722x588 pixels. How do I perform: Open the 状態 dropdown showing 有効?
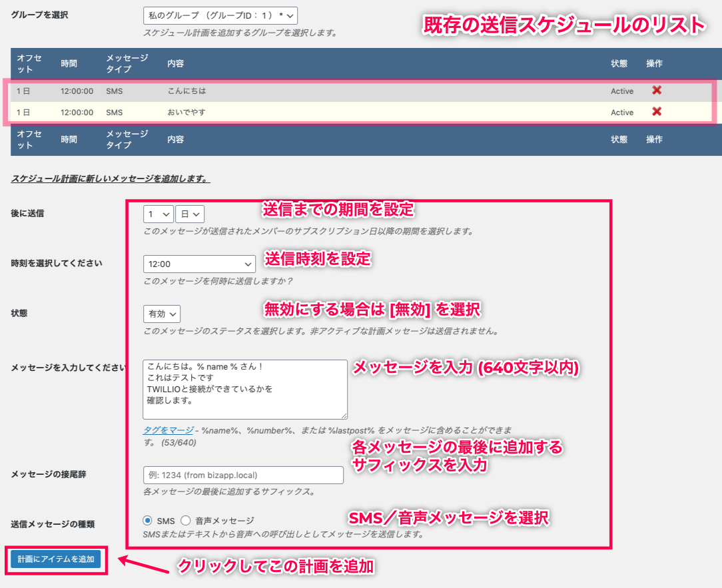pyautogui.click(x=162, y=314)
